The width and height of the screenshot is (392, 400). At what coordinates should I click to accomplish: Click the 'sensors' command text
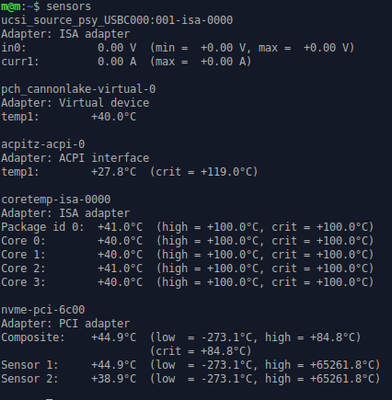tap(68, 6)
